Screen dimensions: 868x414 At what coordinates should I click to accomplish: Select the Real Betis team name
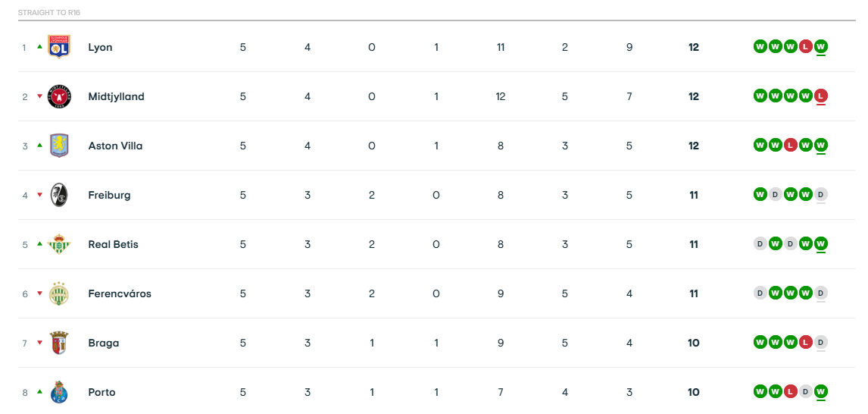pos(113,244)
